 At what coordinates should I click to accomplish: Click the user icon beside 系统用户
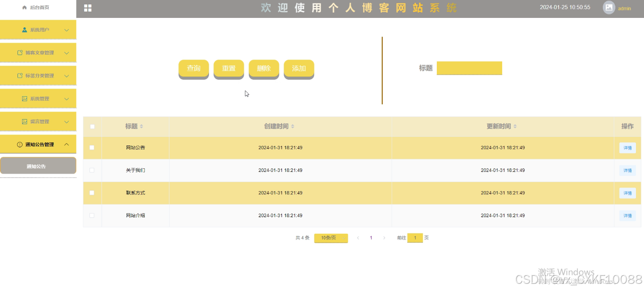(x=25, y=30)
